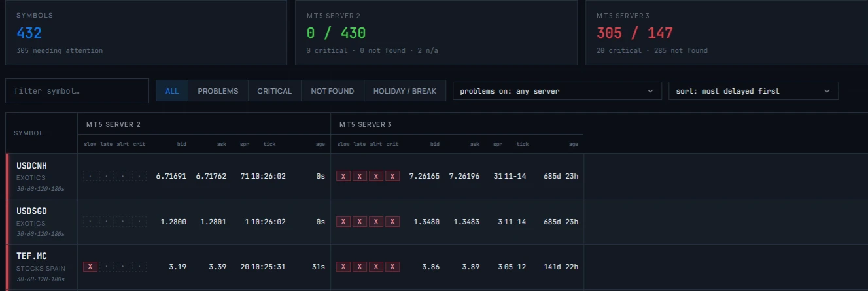Screen dimensions: 868x291
Task: Click TEF.MC Server 2 age 31s
Action: coord(319,267)
